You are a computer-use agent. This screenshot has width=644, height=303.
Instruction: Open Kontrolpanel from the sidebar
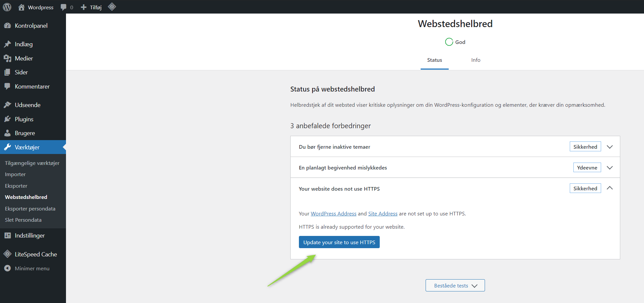31,25
